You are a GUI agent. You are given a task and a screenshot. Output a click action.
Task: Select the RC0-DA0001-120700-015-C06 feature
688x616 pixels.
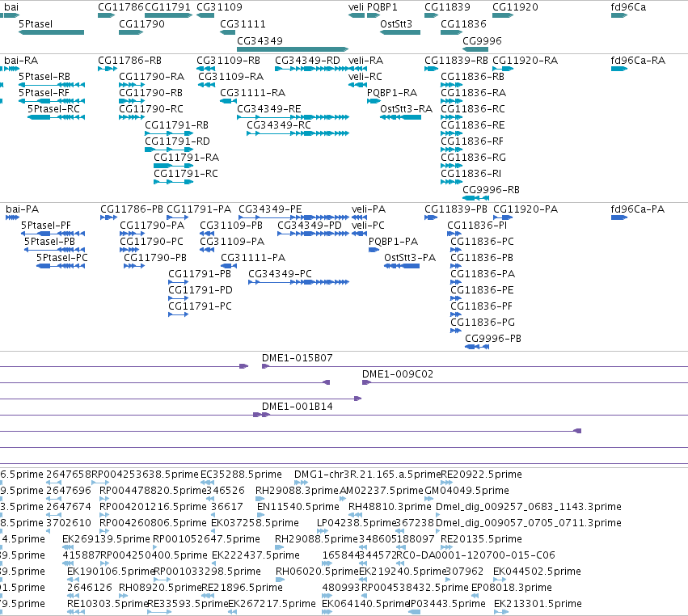400,563
